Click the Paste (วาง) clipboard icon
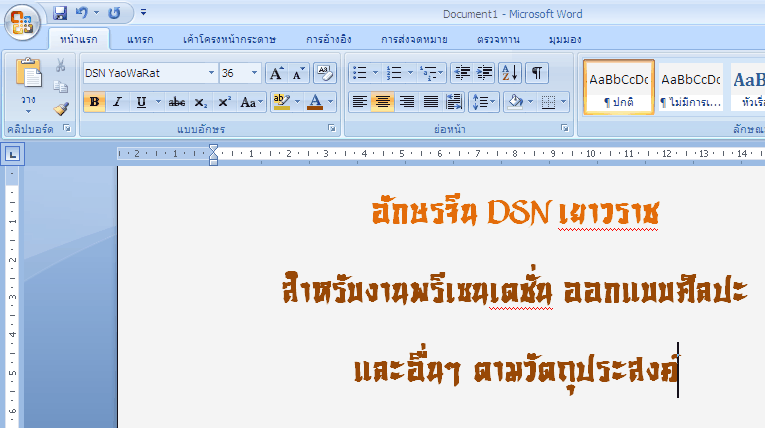The width and height of the screenshot is (765, 428). tap(28, 73)
